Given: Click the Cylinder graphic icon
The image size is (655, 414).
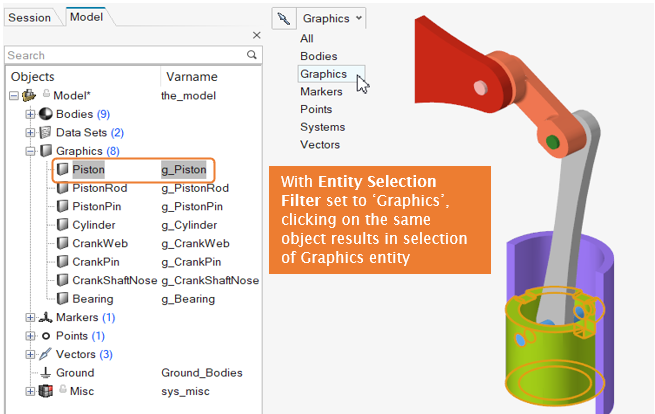Looking at the screenshot, I should pyautogui.click(x=63, y=225).
